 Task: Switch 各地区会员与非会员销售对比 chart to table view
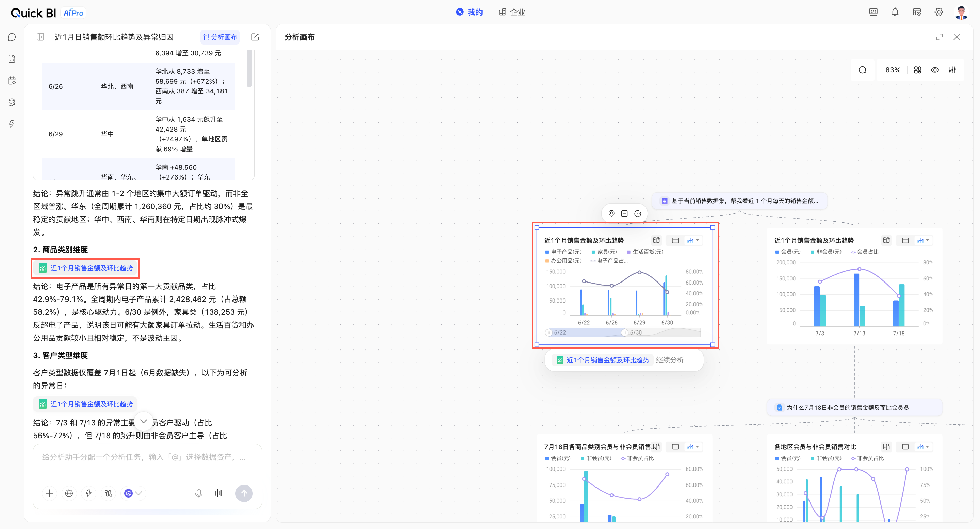click(x=905, y=446)
